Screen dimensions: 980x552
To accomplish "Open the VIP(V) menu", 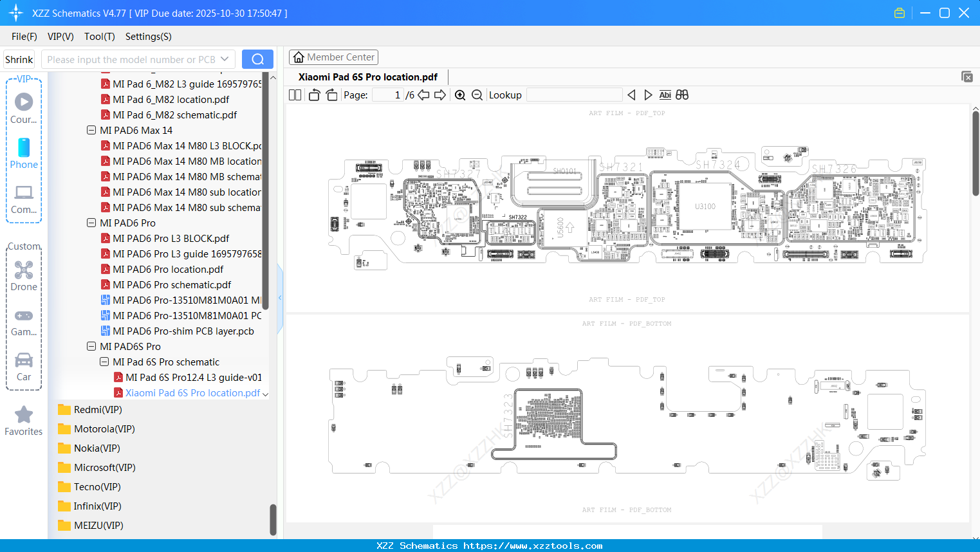I will pyautogui.click(x=60, y=37).
